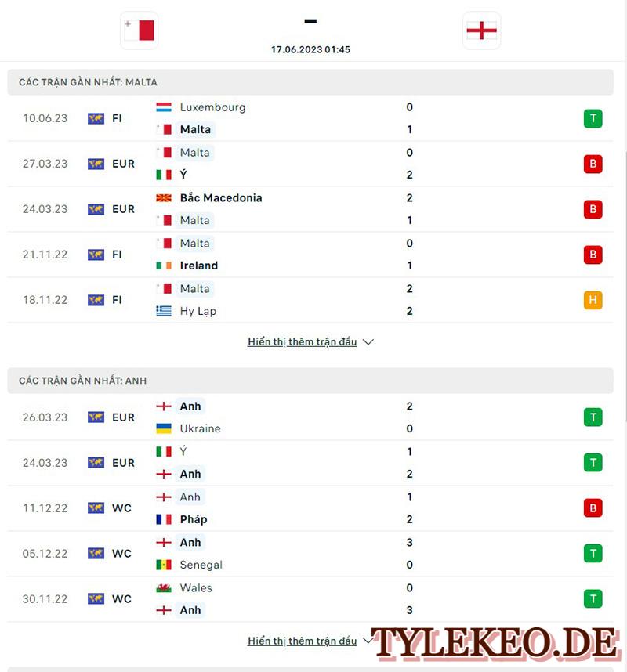Click the Senegal flag icon
This screenshot has height=672, width=627.
tap(164, 565)
